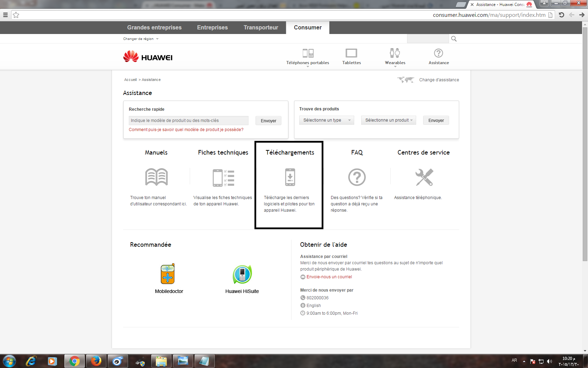Click the Mobiledoctor label
588x368 pixels.
coord(169,291)
